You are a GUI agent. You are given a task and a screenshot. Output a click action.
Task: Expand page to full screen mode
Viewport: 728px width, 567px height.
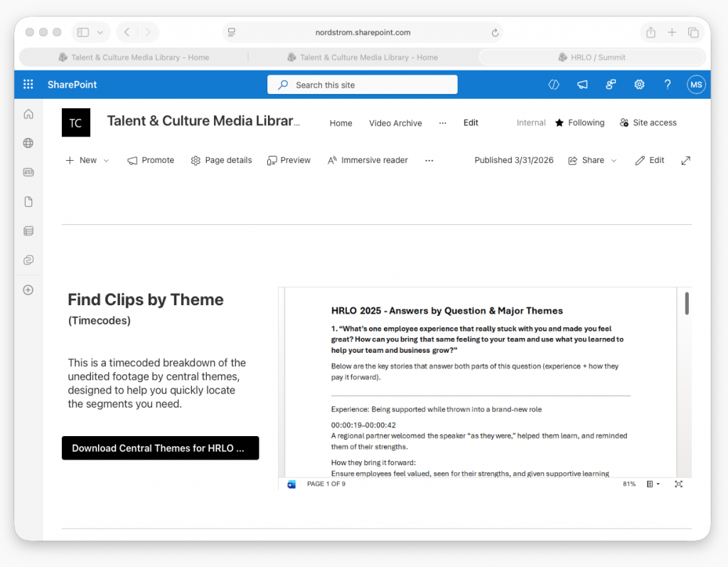pos(685,161)
